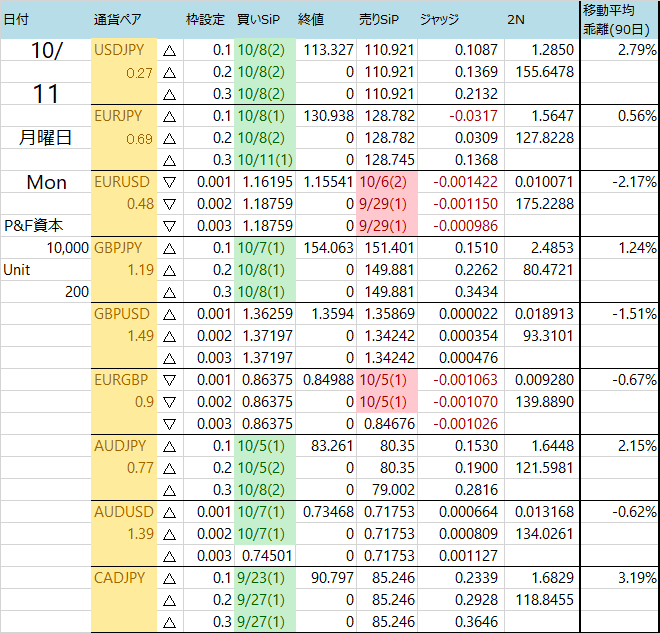Click the up triangle in USDJPY first row
660x633 pixels.
169,51
